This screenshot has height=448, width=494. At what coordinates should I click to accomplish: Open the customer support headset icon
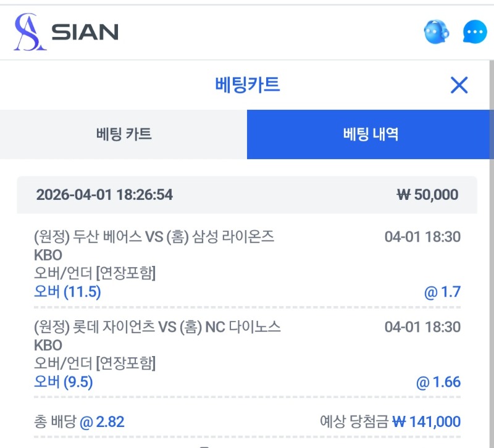point(436,31)
